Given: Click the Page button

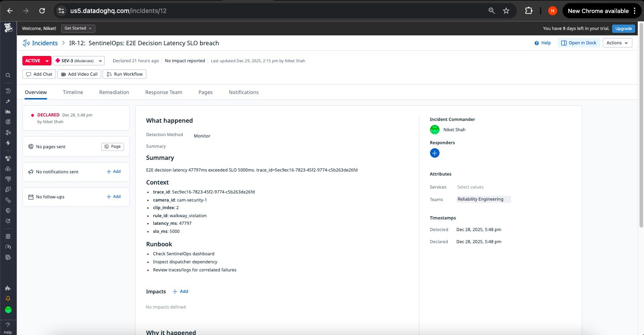Looking at the screenshot, I should coord(112,146).
